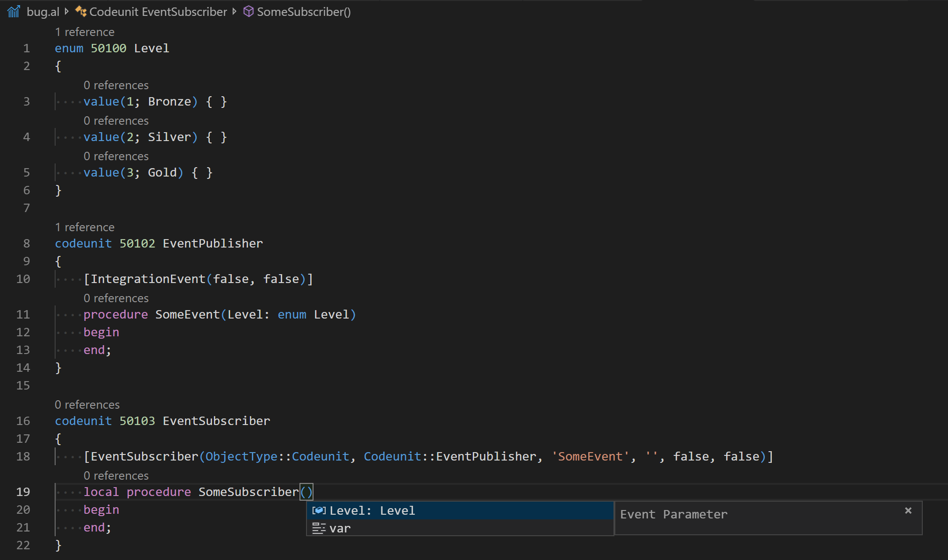Click '0 references' above codeunit 50103 EventSubscriber
This screenshot has height=560, width=948.
pos(87,404)
